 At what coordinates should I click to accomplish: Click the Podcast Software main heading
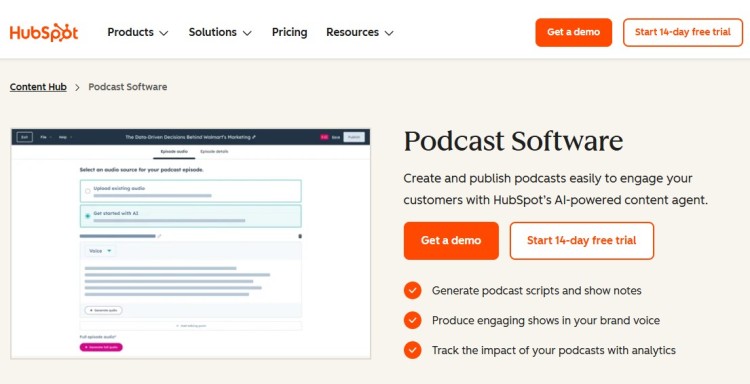click(x=513, y=141)
